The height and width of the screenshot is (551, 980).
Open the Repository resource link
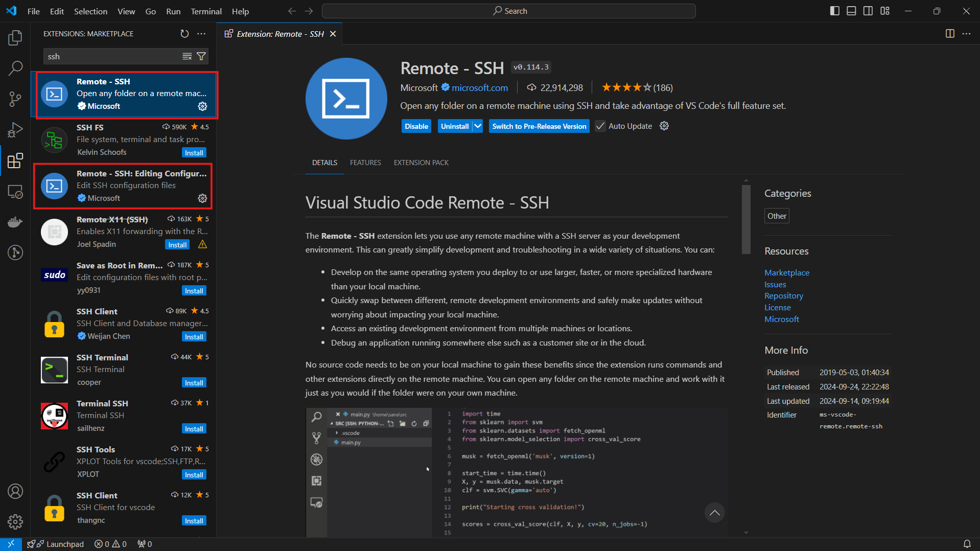[x=784, y=296]
